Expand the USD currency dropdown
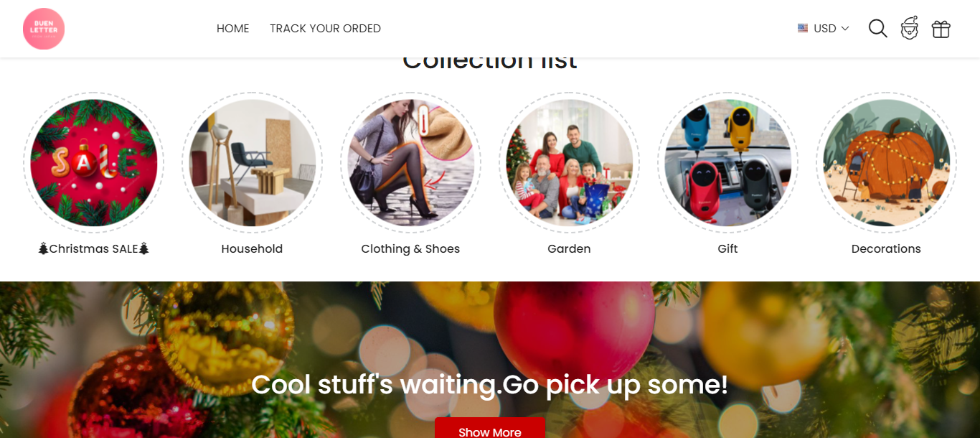This screenshot has width=980, height=438. click(824, 29)
